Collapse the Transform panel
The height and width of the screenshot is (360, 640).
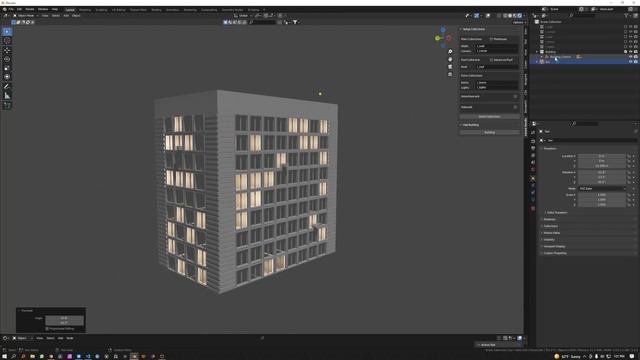pyautogui.click(x=549, y=149)
